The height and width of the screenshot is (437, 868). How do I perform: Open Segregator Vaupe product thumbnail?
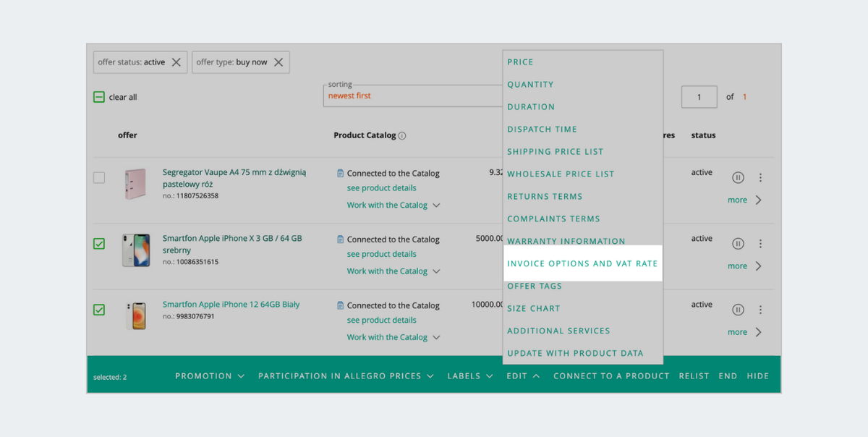[135, 184]
